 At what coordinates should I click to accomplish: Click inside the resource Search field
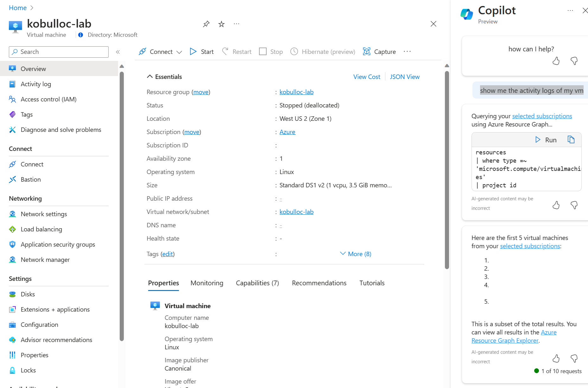pyautogui.click(x=59, y=52)
